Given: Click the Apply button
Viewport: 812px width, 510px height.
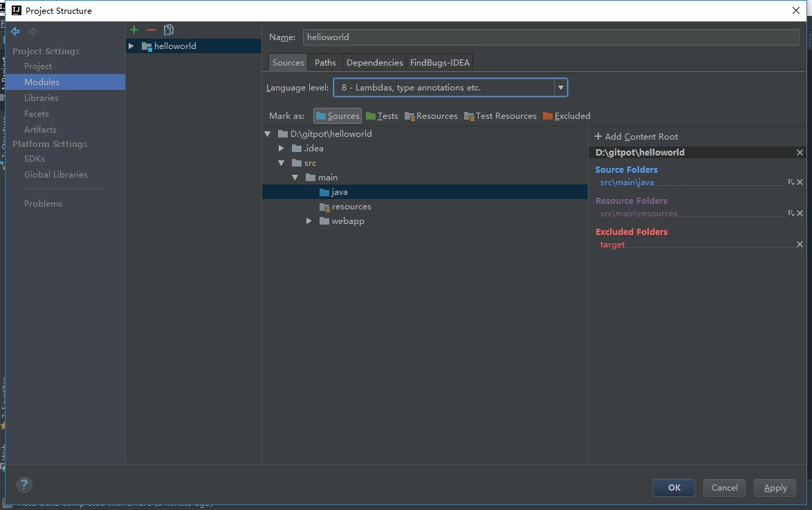Looking at the screenshot, I should [775, 487].
